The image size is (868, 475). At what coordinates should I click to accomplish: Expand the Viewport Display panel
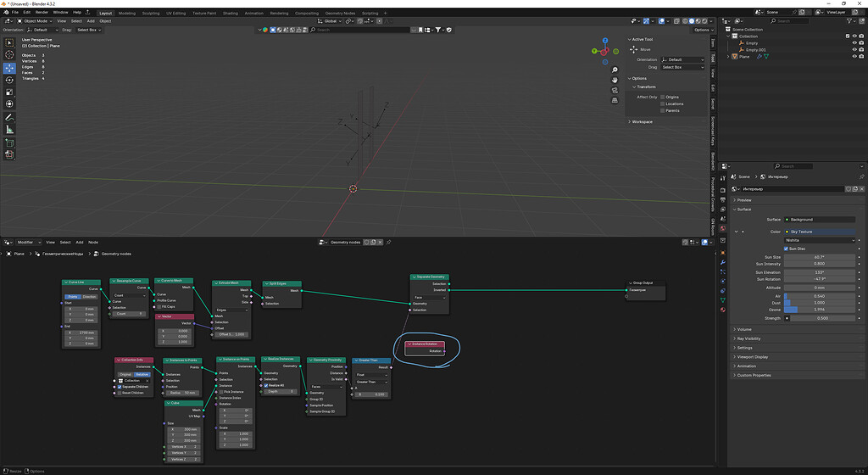pos(753,357)
